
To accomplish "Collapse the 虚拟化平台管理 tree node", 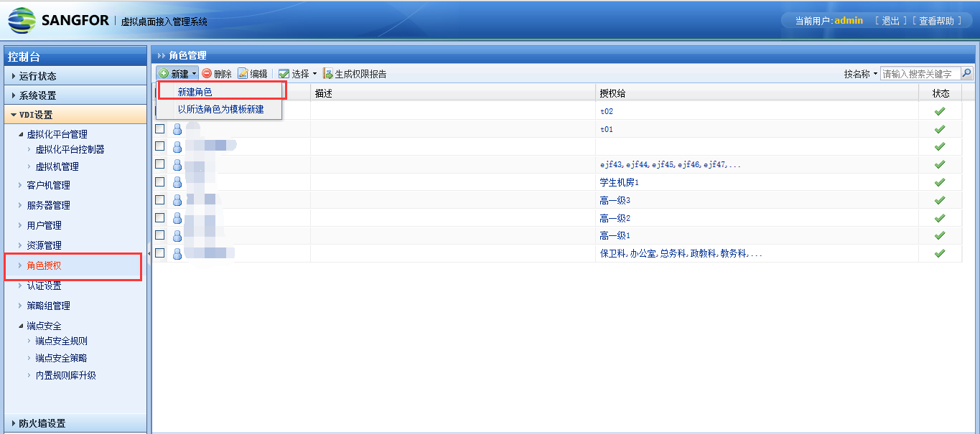I will (x=22, y=134).
